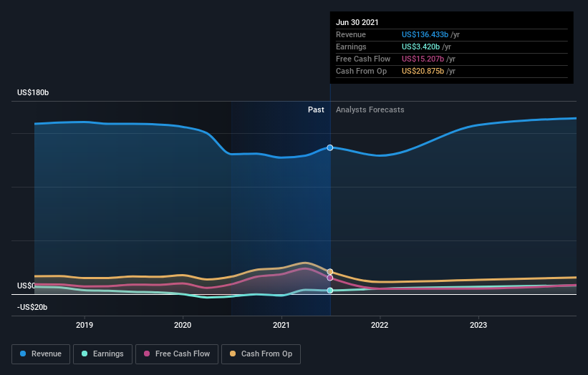
Task: Click the US$0 y-axis label
Action: coord(26,286)
